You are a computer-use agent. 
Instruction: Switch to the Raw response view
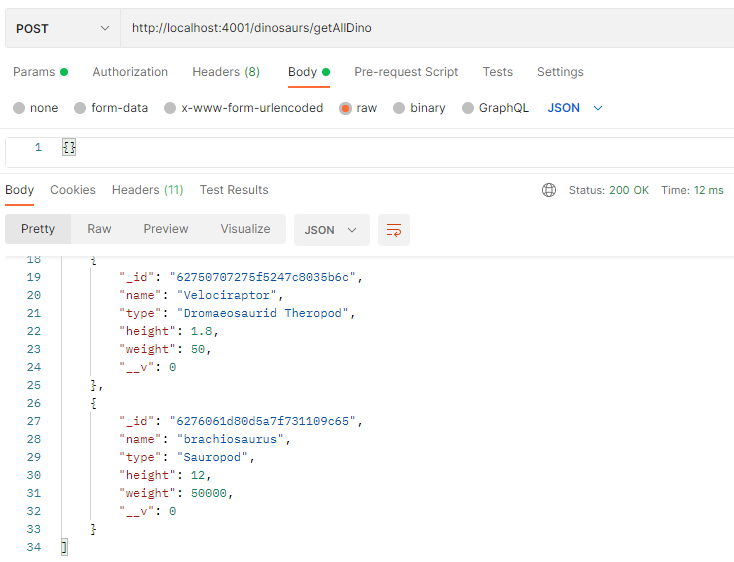pyautogui.click(x=99, y=229)
